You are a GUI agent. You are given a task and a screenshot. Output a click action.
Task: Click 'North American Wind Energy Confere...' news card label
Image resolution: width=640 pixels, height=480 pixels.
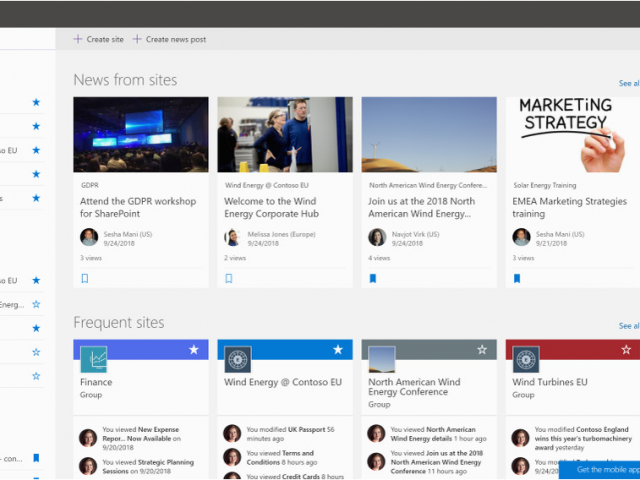click(428, 185)
